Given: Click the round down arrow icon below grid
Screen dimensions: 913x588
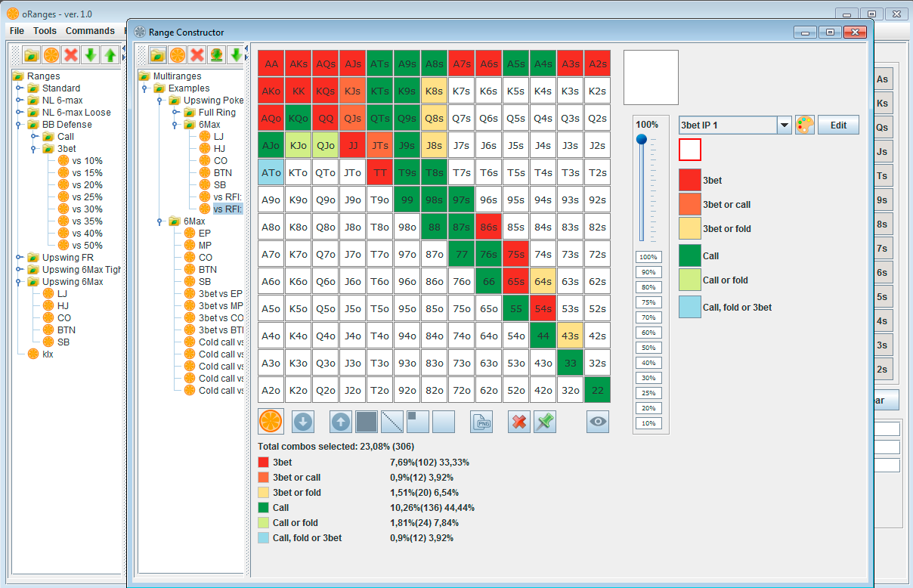Looking at the screenshot, I should [303, 422].
